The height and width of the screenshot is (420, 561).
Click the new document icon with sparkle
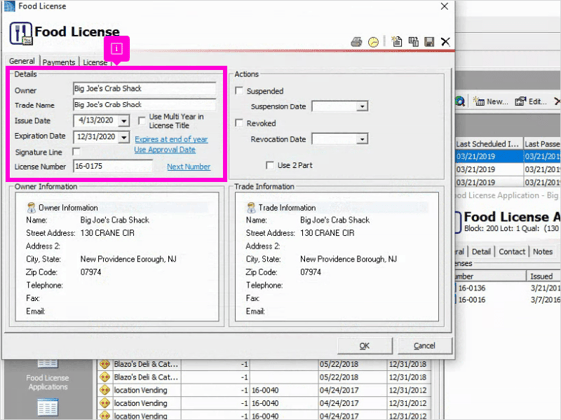396,41
